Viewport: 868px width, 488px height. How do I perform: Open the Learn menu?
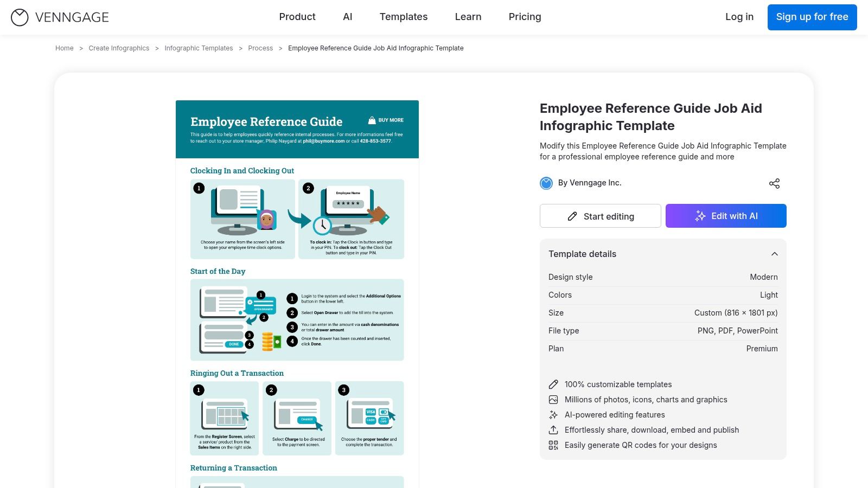click(468, 17)
